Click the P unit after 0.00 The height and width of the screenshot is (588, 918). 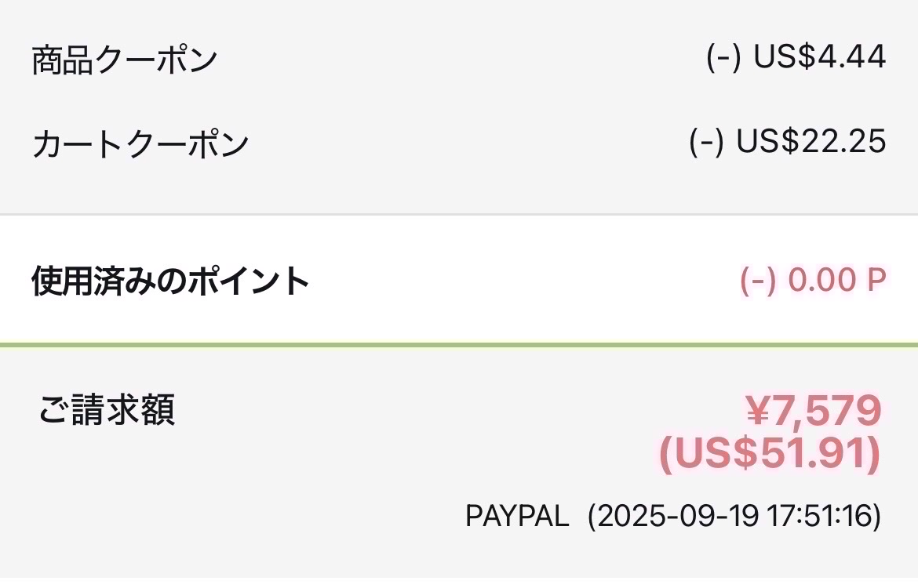click(876, 281)
